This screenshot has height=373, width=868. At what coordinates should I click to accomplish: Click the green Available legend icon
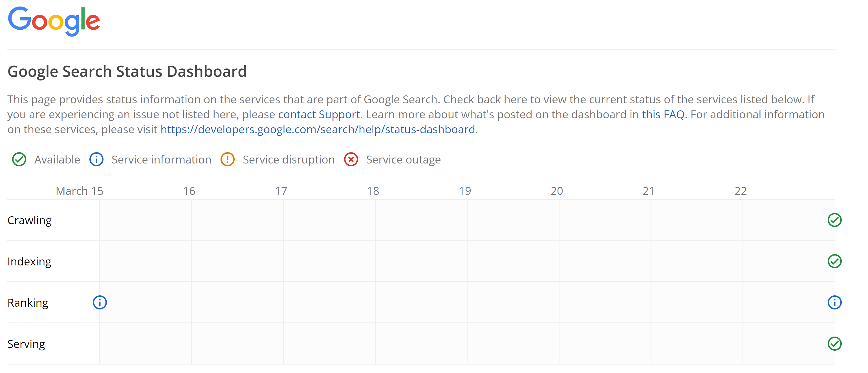[x=19, y=160]
